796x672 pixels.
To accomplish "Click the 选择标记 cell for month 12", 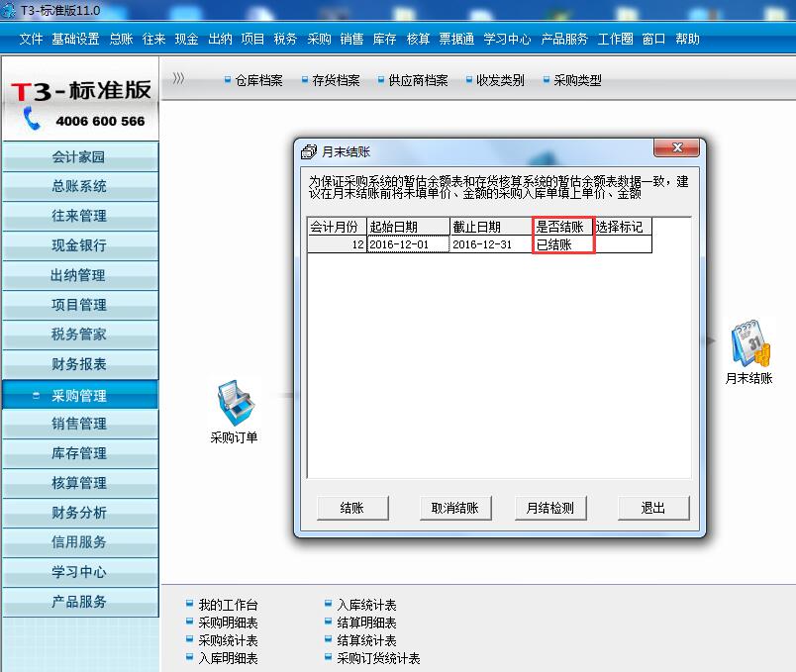I will [622, 244].
